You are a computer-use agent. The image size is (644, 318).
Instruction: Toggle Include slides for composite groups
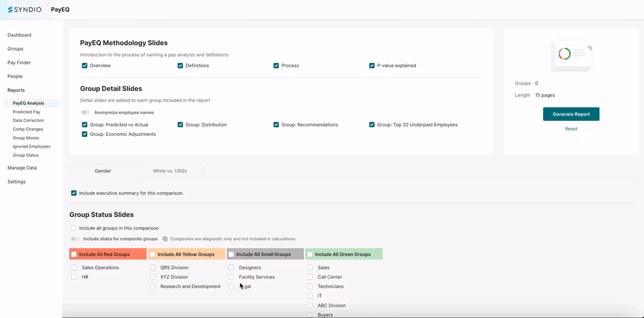coord(75,239)
